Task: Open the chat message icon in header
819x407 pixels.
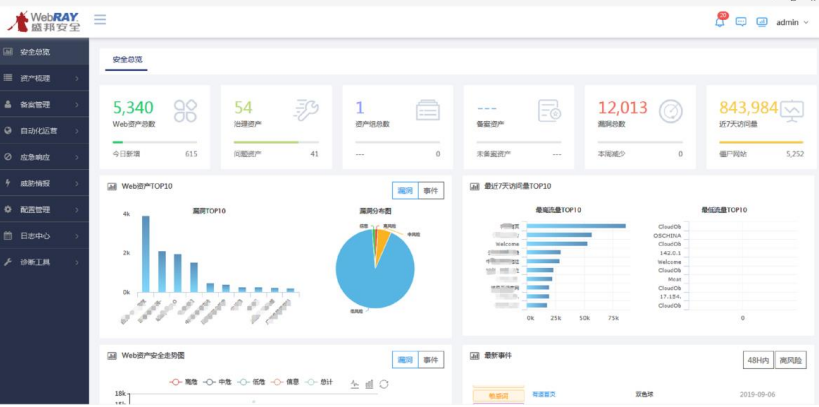Action: point(741,21)
